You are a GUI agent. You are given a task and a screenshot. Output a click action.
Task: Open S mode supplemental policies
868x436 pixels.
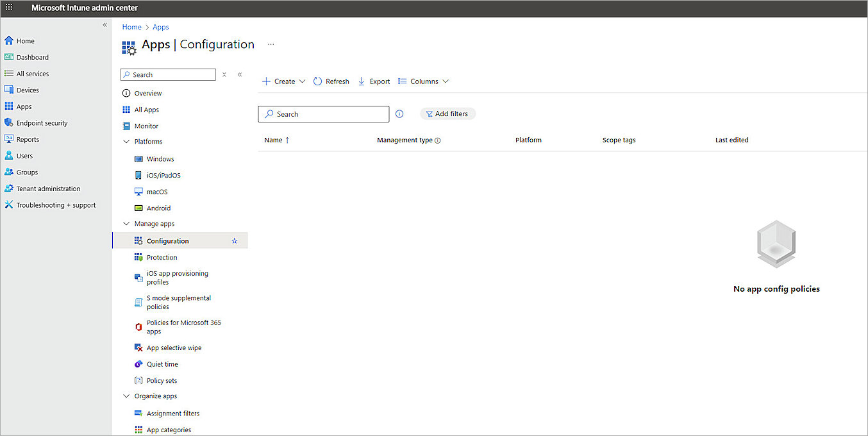click(x=180, y=302)
